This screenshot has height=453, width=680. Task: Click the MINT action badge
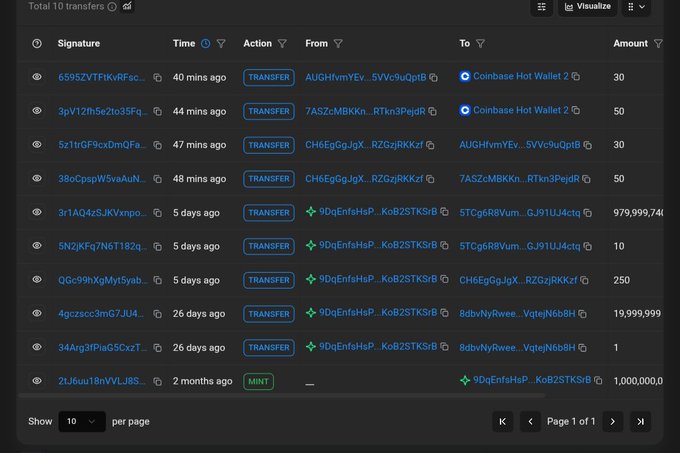pos(258,381)
